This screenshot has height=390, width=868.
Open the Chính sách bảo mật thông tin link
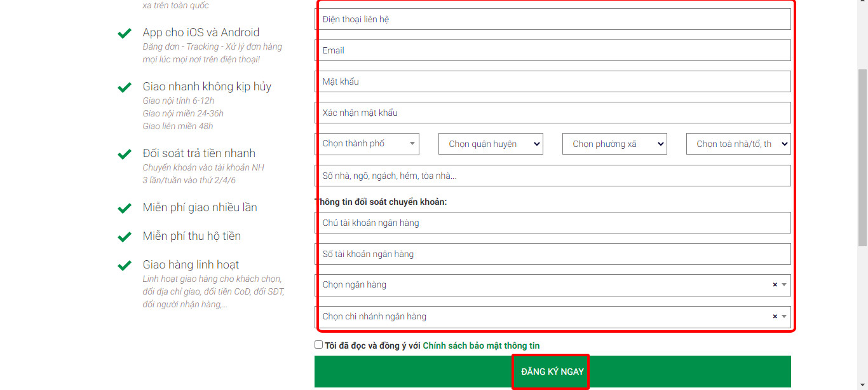481,345
